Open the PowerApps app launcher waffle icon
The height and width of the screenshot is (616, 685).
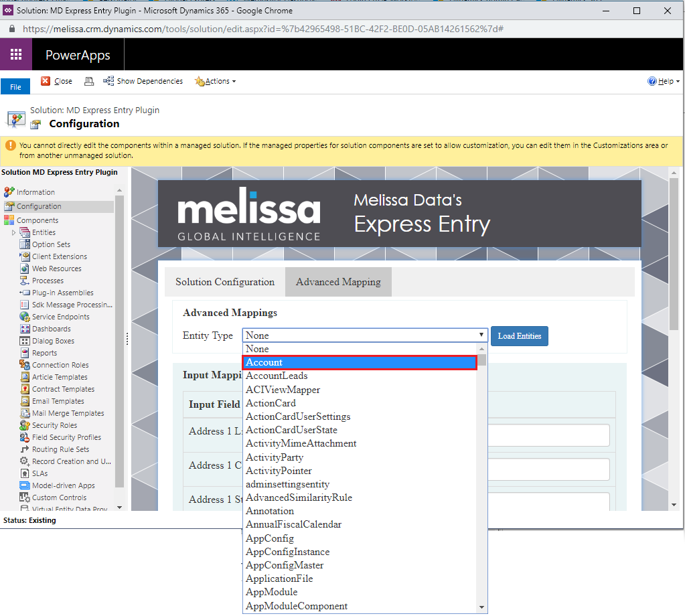click(x=16, y=54)
